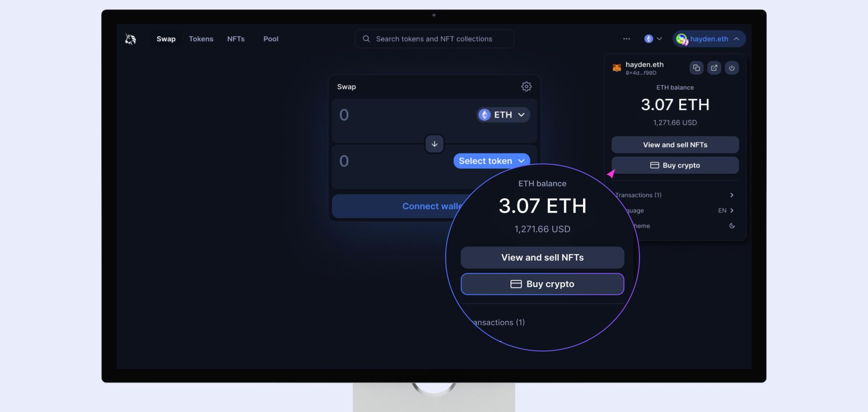Switch to the NFTs tab
The width and height of the screenshot is (868, 412).
point(236,39)
